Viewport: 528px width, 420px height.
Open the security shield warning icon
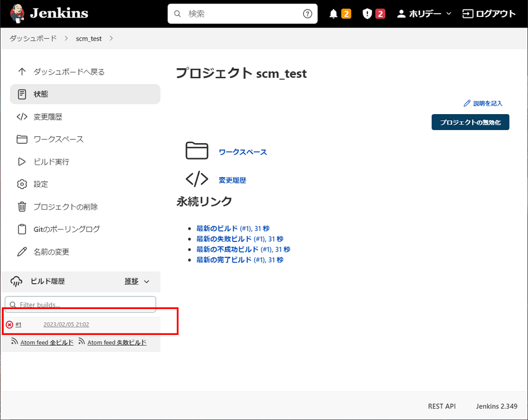click(367, 14)
